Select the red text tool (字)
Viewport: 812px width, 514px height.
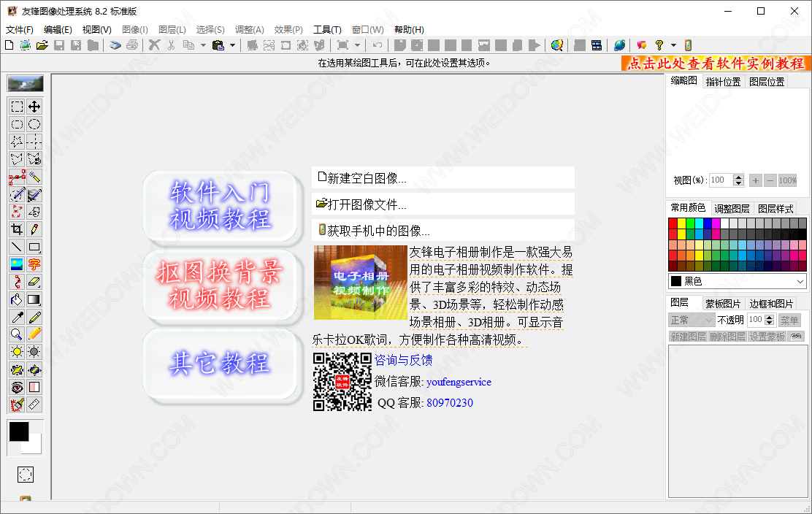(x=34, y=264)
